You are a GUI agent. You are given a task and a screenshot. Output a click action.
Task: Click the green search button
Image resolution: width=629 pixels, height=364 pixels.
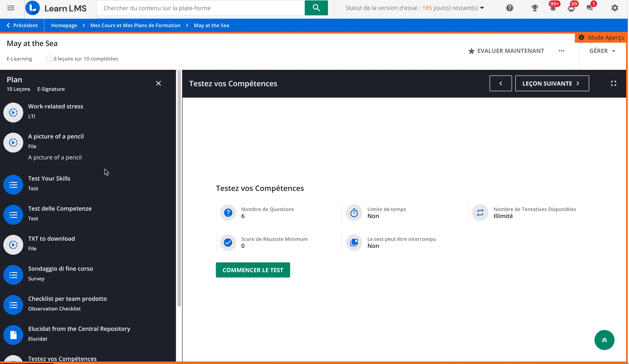tap(316, 8)
